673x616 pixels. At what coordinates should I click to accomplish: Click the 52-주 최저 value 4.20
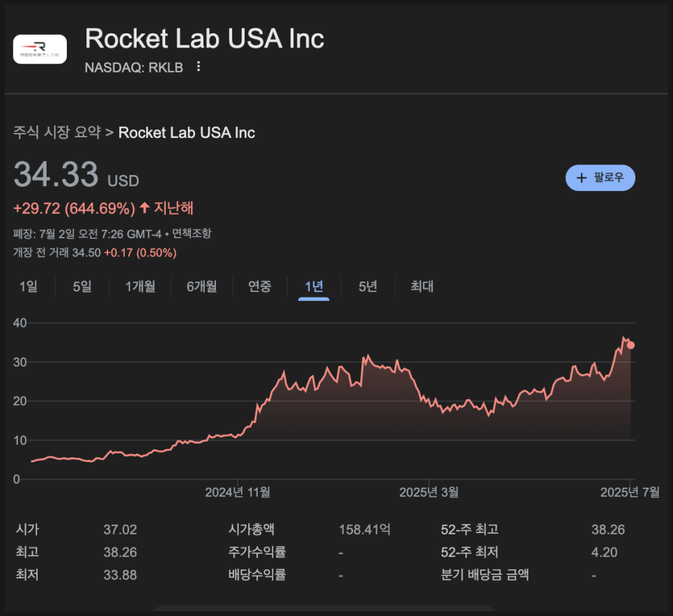(604, 552)
